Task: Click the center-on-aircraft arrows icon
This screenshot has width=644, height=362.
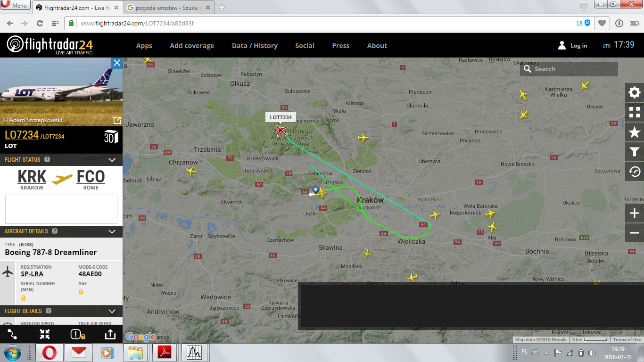Action: click(45, 334)
